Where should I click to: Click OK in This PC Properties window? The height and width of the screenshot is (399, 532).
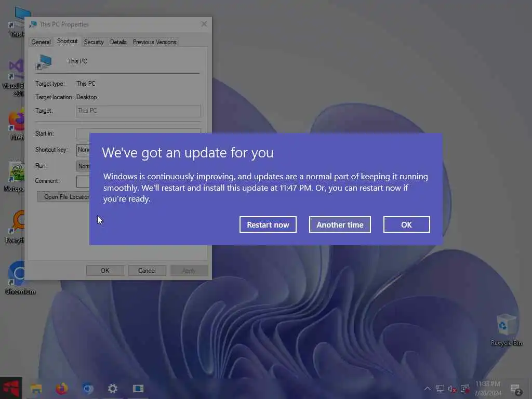point(105,270)
